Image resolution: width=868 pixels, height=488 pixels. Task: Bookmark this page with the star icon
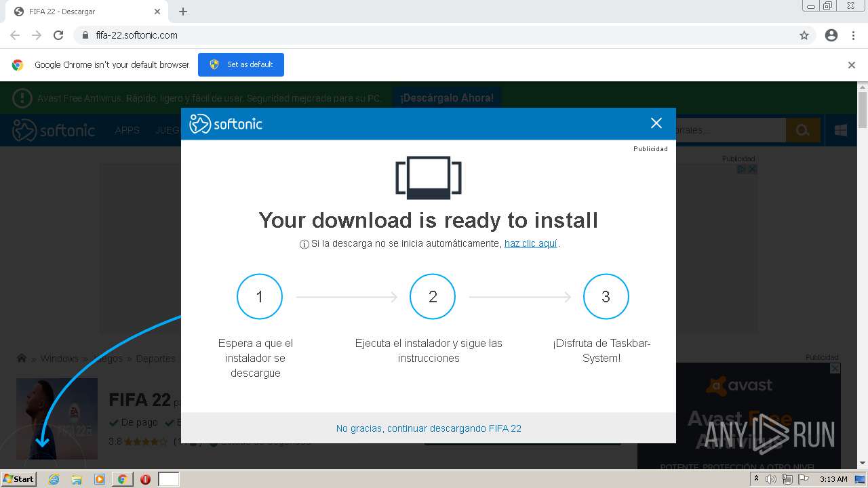[804, 35]
